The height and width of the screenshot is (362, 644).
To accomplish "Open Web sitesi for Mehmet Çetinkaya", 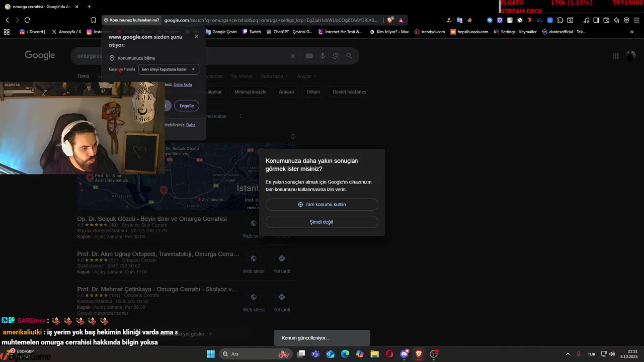I will tap(254, 301).
